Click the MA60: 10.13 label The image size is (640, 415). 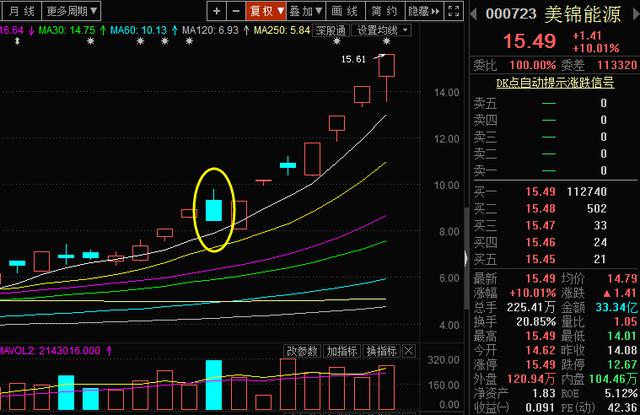pyautogui.click(x=139, y=30)
